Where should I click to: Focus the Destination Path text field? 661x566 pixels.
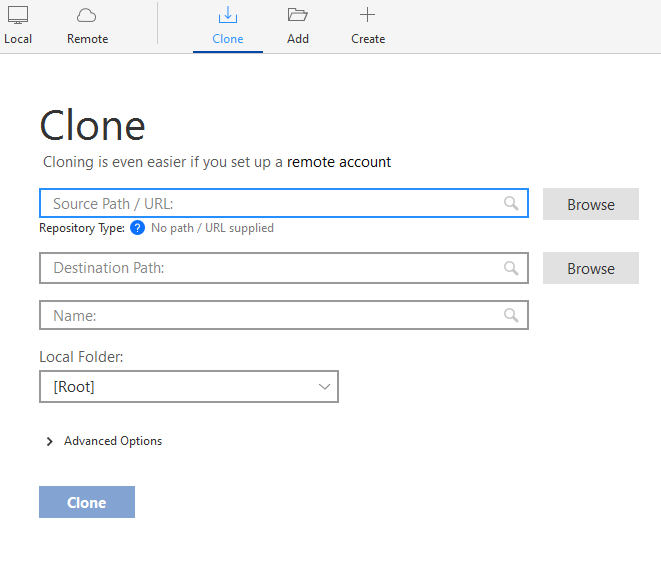click(x=270, y=268)
